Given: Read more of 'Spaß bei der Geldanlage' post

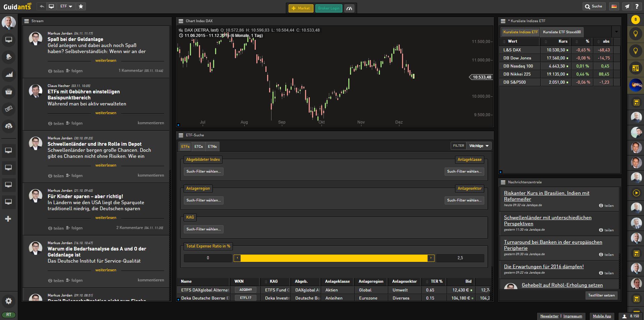Looking at the screenshot, I should point(106,61).
